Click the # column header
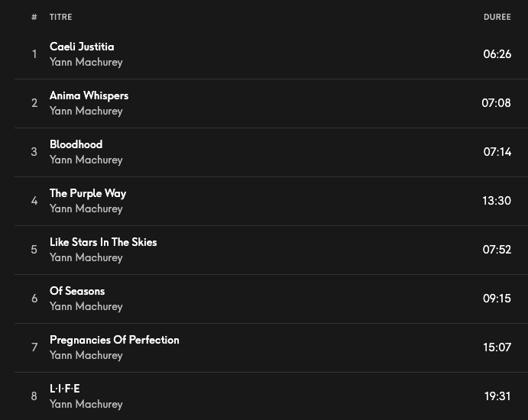Screen dimensions: 528x420 click(x=34, y=17)
